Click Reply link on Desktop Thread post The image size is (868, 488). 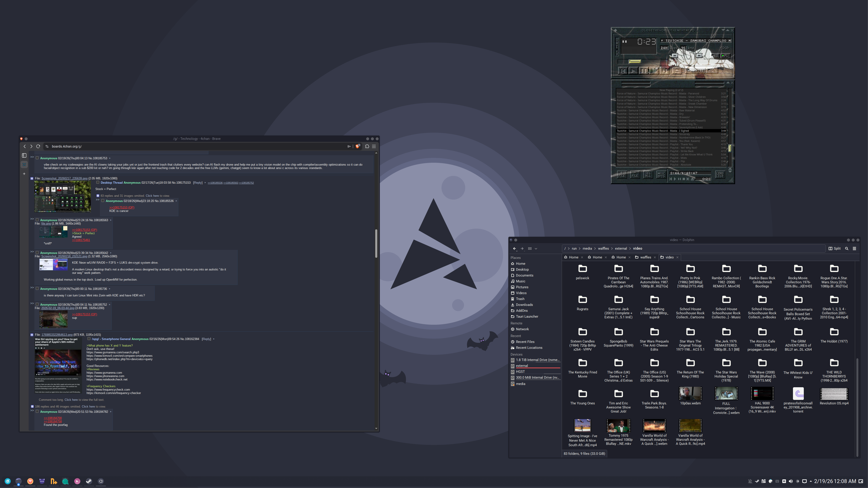[x=198, y=183]
